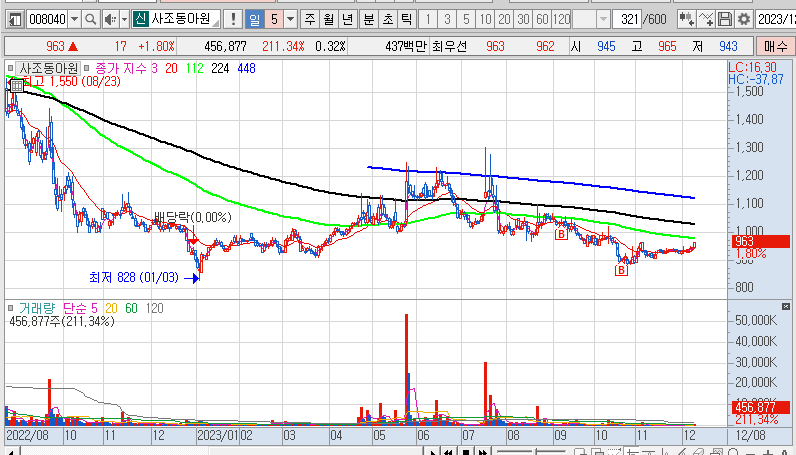Toggle the small square before 사조동아원 legend
This screenshot has height=455, width=796.
click(x=10, y=68)
